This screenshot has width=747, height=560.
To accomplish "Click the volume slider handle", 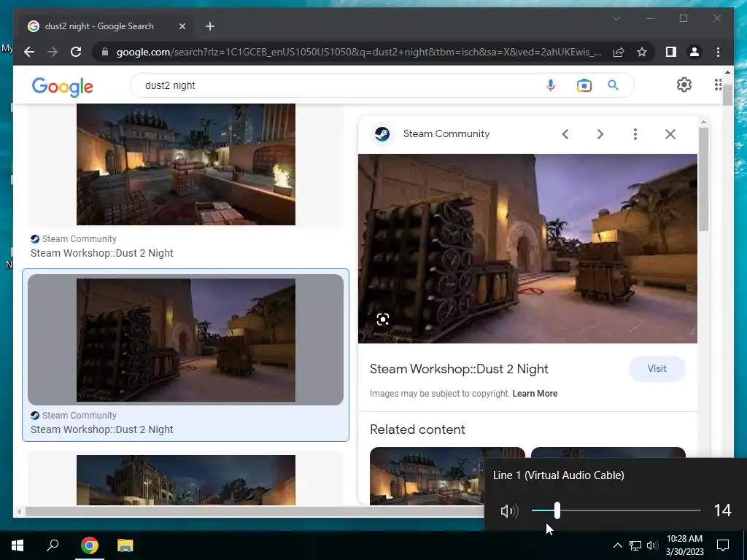I will tap(557, 510).
